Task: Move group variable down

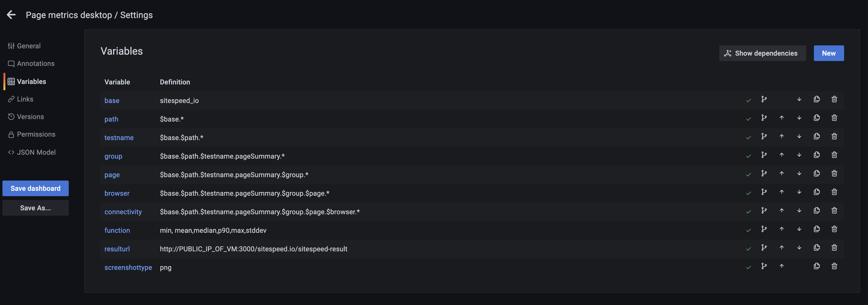Action: 799,155
